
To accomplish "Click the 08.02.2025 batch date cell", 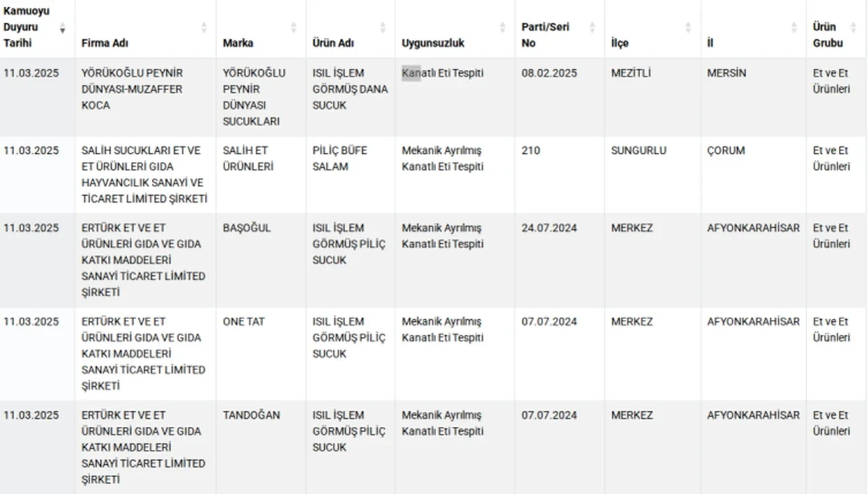I will point(549,73).
